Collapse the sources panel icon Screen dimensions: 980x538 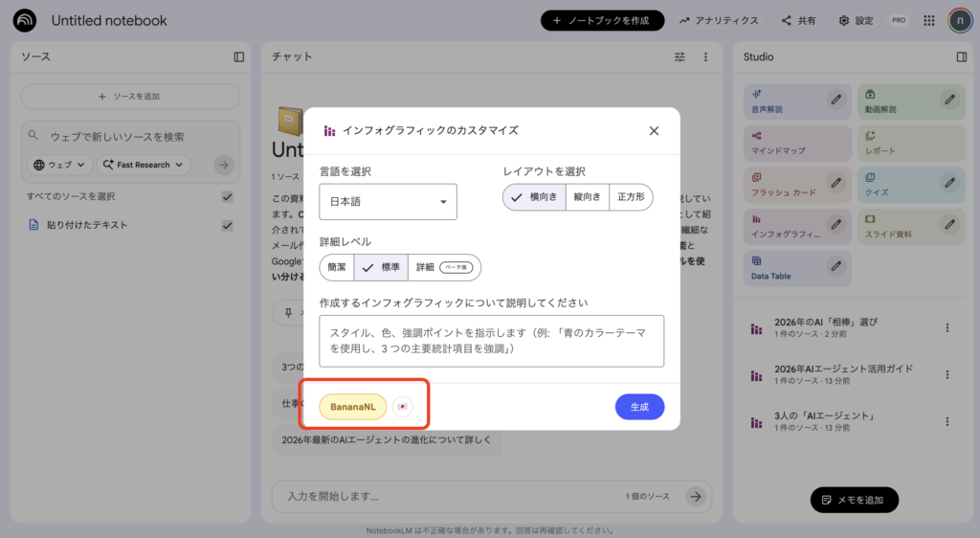click(239, 56)
